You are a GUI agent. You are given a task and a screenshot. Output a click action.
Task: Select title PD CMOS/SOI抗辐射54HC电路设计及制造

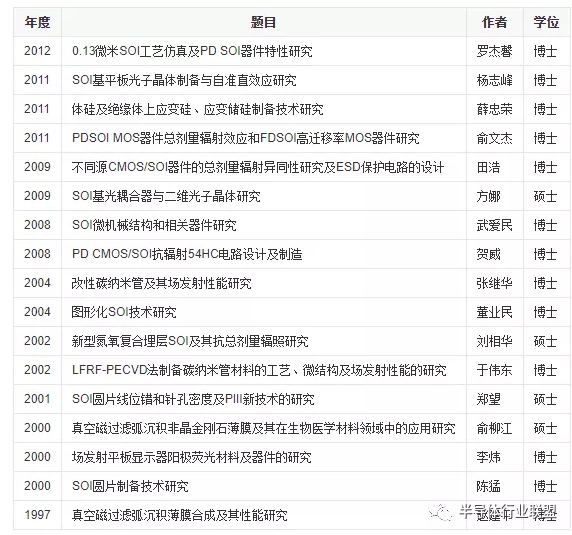click(x=187, y=254)
